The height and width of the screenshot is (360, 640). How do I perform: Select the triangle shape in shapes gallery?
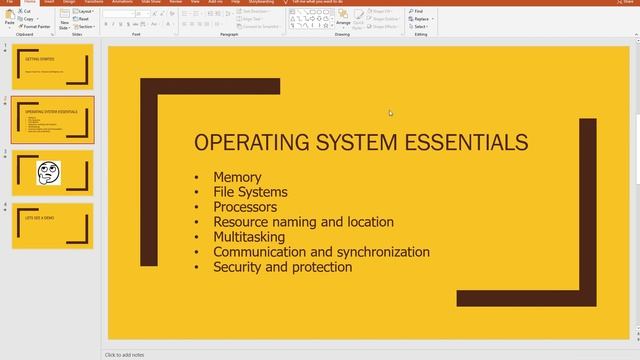pos(293,19)
